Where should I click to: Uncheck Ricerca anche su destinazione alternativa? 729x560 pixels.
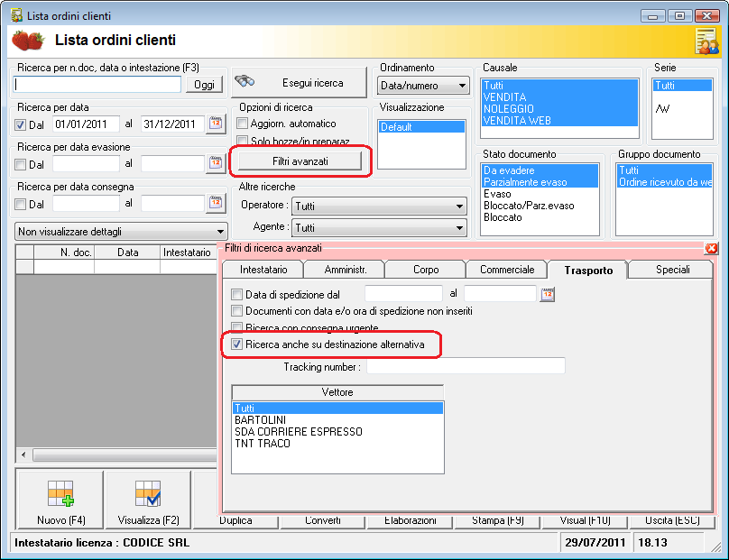point(236,344)
